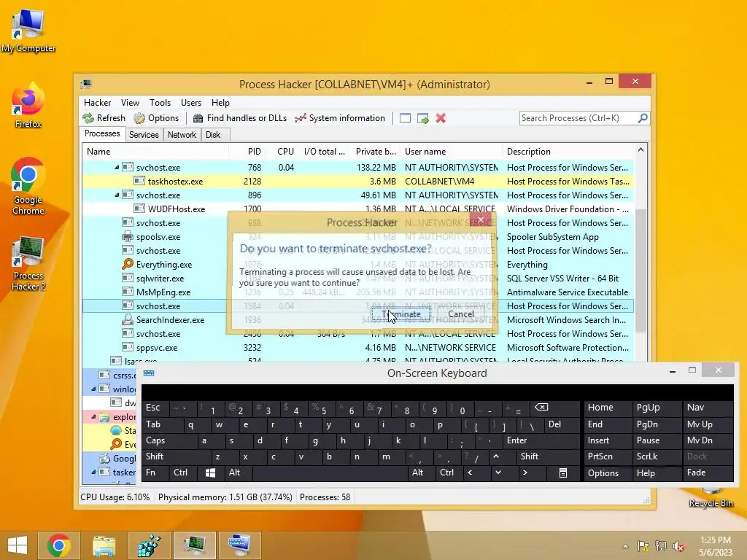
Task: Open the View menu
Action: click(x=130, y=103)
